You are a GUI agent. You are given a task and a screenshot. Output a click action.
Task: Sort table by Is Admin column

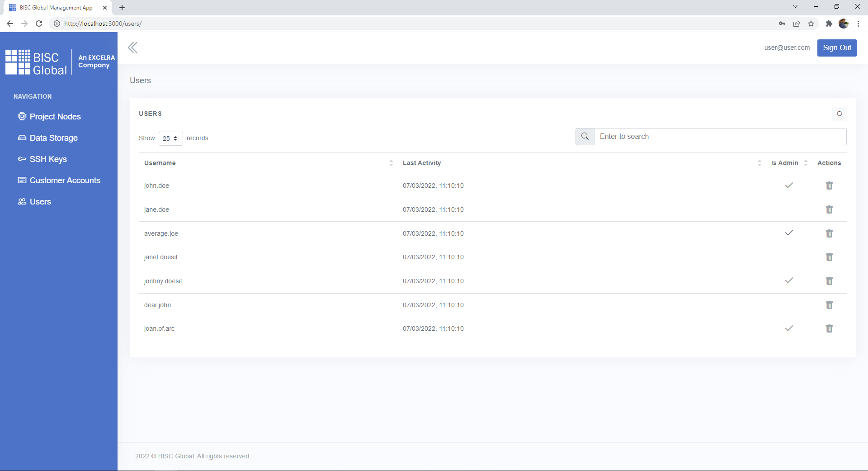[x=789, y=163]
